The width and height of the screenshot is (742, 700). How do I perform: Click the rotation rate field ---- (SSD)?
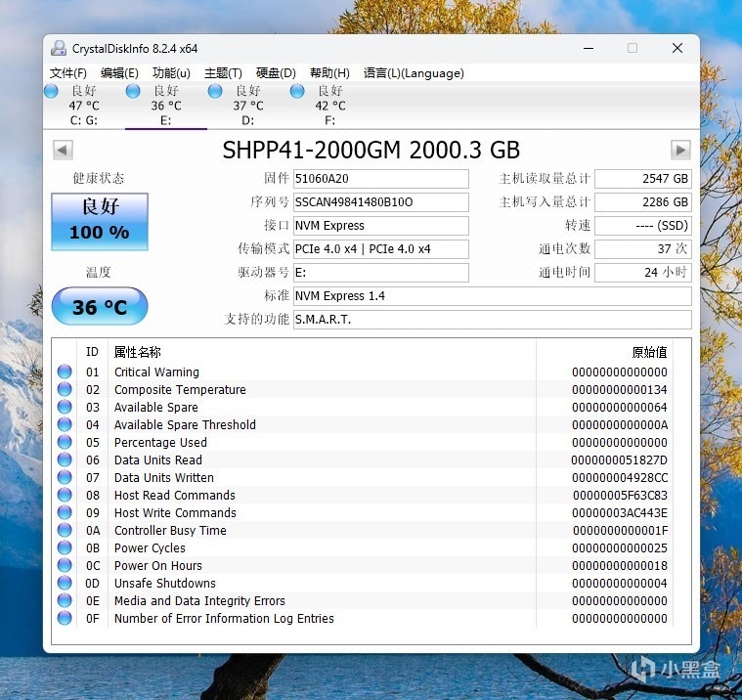pos(643,225)
